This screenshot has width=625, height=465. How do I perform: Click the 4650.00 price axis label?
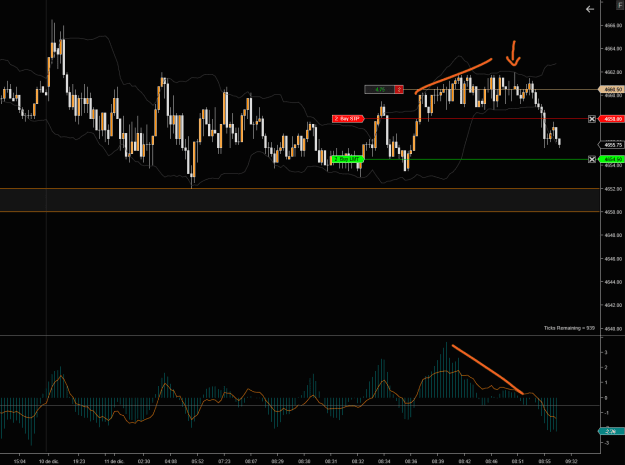(x=613, y=212)
